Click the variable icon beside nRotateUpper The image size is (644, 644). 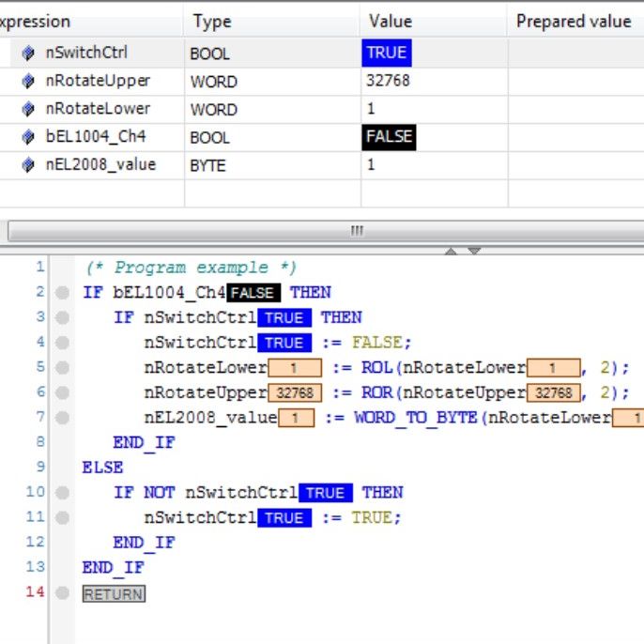click(28, 81)
